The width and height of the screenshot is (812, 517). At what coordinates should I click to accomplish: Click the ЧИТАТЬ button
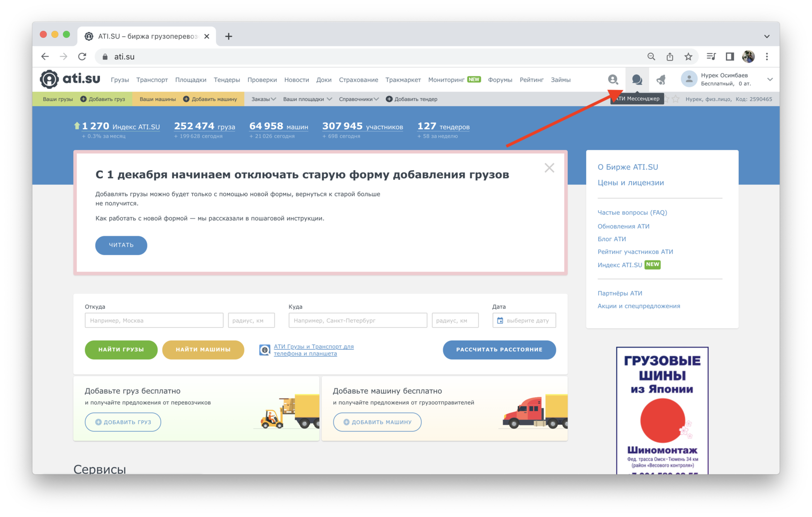coord(121,245)
